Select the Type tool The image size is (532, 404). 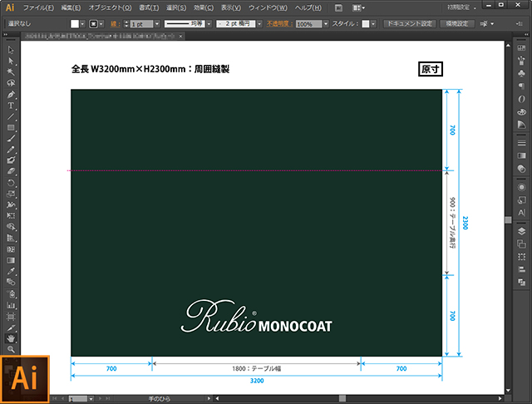(x=11, y=106)
